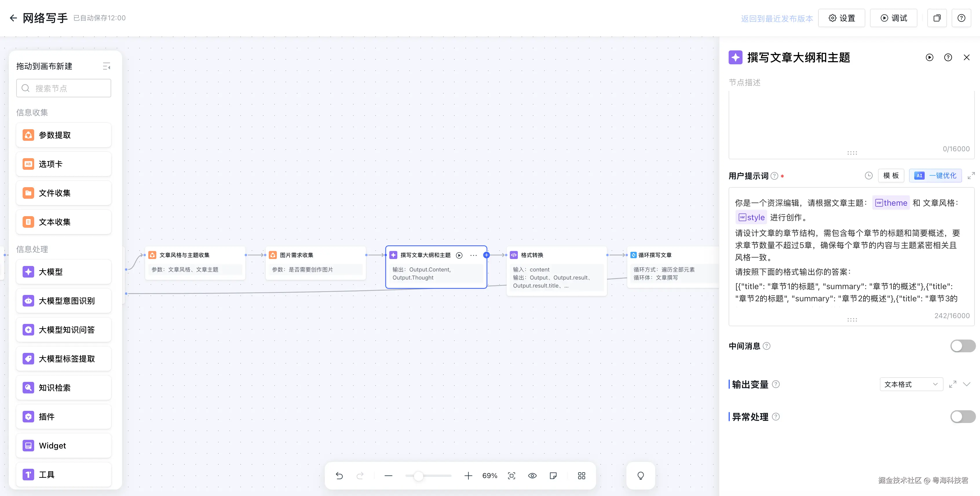Turn on the 异常处理 switch
Viewport: 980px width, 496px height.
point(963,416)
